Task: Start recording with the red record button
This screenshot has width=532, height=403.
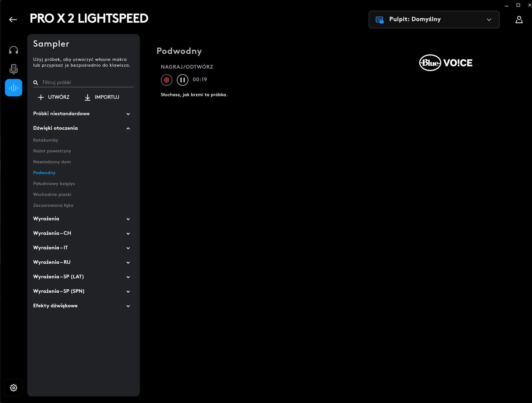Action: [166, 80]
